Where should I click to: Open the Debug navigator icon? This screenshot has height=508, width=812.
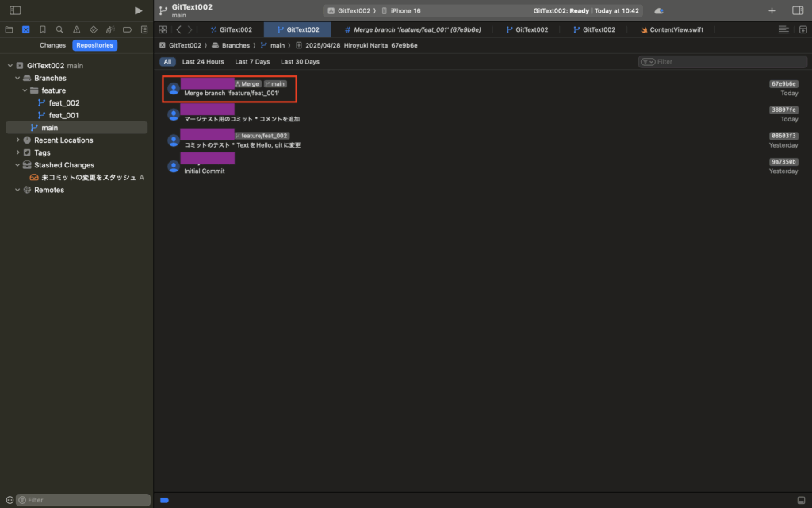(x=110, y=29)
